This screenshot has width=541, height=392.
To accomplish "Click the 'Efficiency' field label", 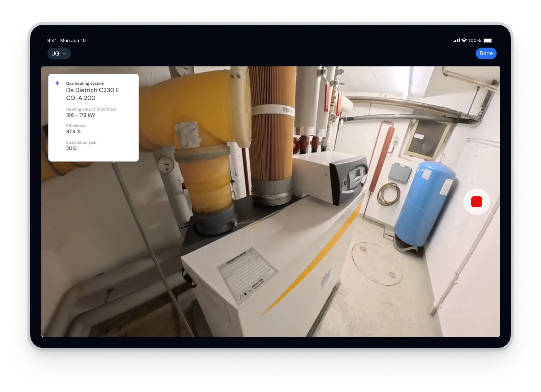I will pyautogui.click(x=76, y=126).
